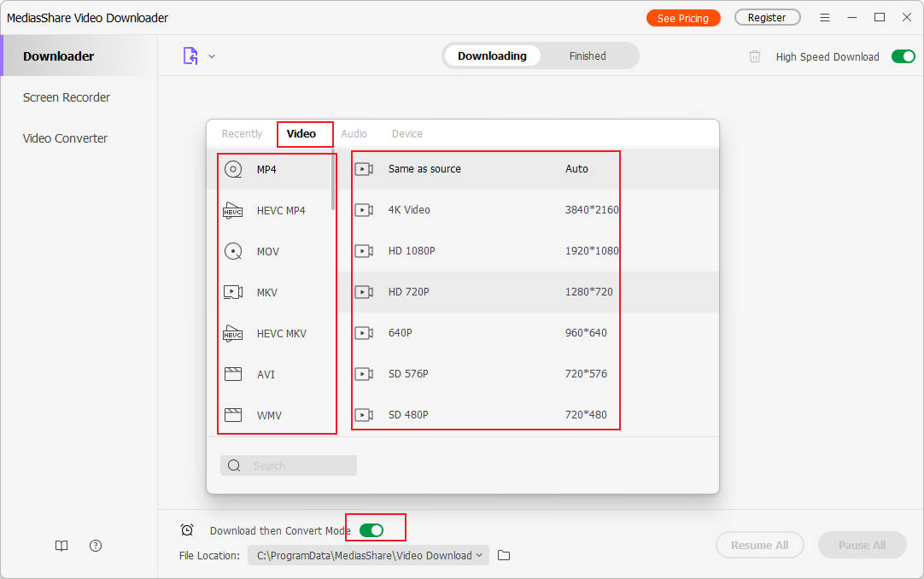This screenshot has width=924, height=579.
Task: Select the Audio format tab
Action: [x=354, y=134]
